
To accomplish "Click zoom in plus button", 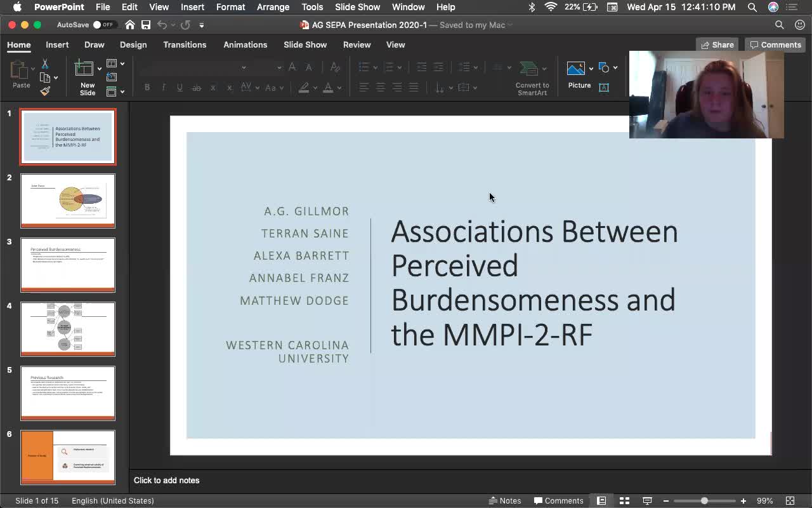I will 743,500.
